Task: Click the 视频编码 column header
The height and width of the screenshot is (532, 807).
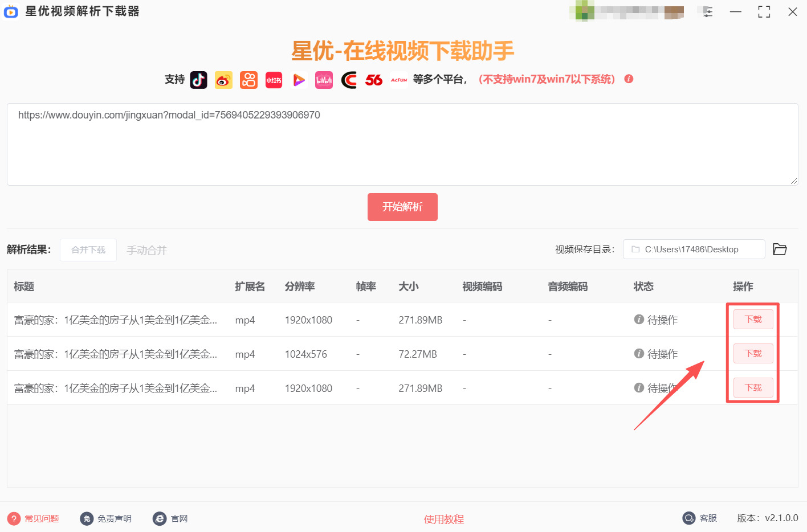Action: coord(482,287)
